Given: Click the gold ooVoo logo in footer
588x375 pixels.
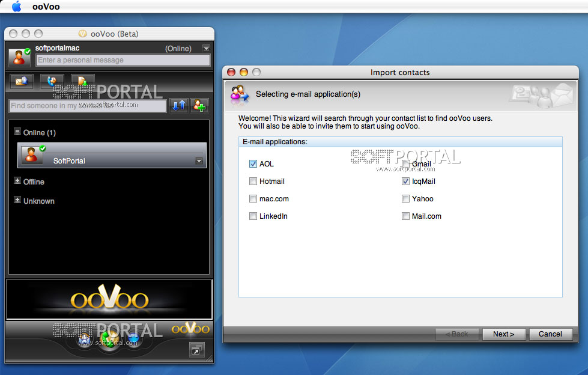Looking at the screenshot, I should (x=190, y=329).
